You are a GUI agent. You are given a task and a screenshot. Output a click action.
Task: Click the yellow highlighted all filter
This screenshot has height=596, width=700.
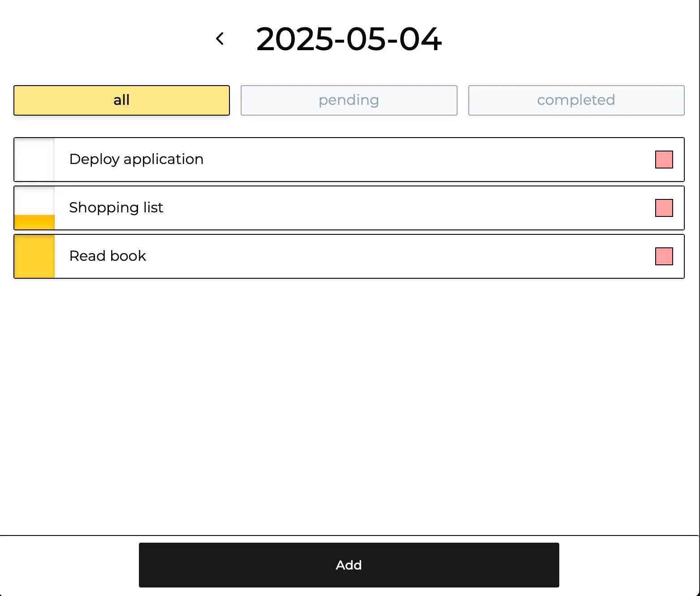coord(121,100)
